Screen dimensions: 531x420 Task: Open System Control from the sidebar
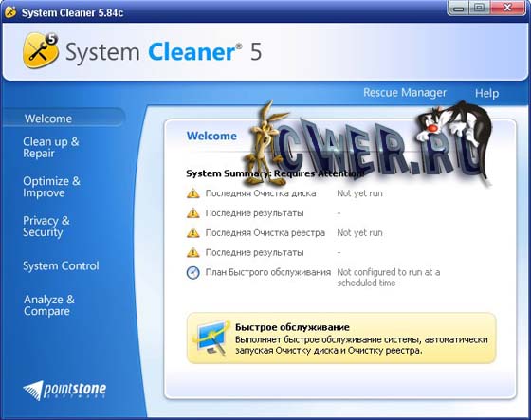tap(61, 265)
